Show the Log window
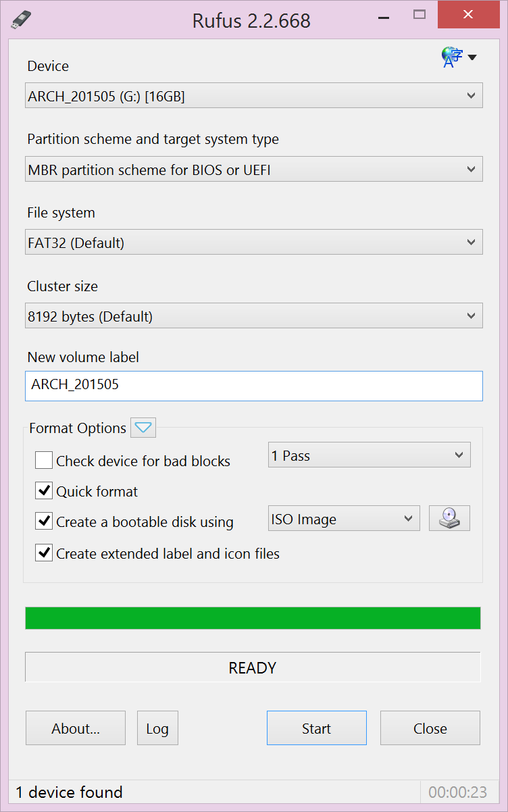This screenshot has width=508, height=812. (157, 728)
